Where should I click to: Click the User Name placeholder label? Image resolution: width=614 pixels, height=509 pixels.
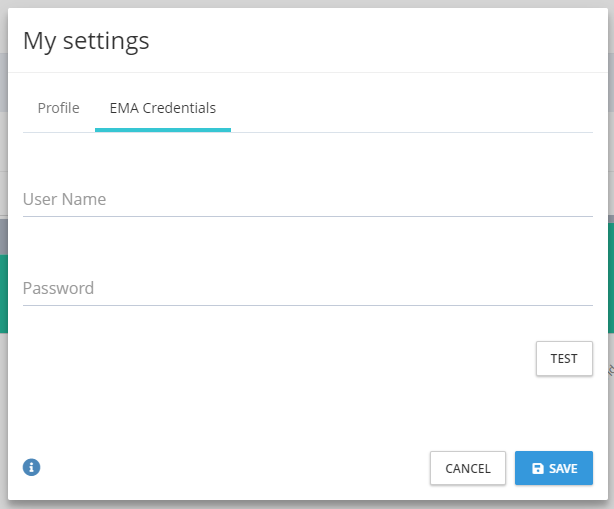tap(65, 199)
